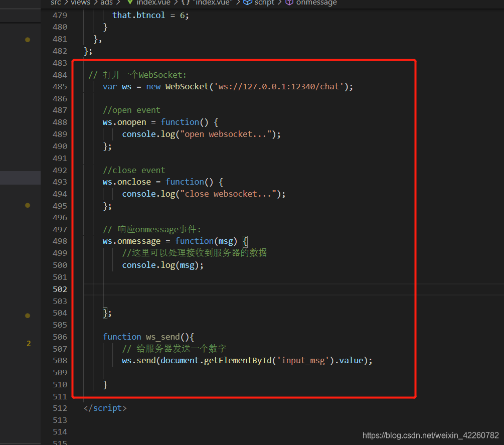This screenshot has height=445, width=504.
Task: Click the '</script>' closing tag
Action: (x=105, y=408)
